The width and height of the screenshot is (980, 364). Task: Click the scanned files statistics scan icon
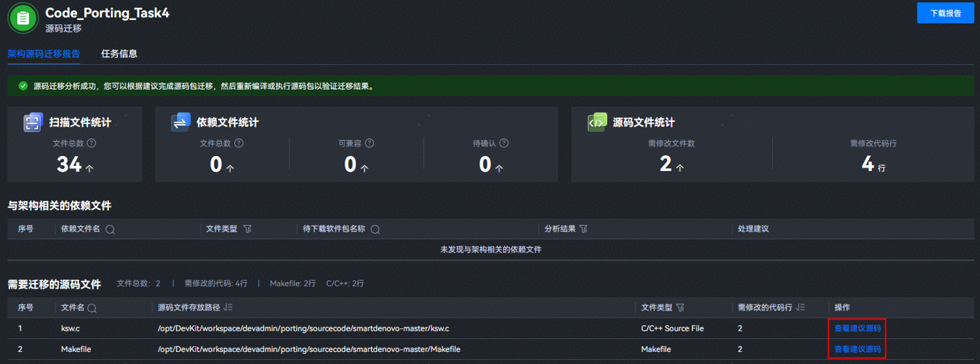click(x=33, y=123)
